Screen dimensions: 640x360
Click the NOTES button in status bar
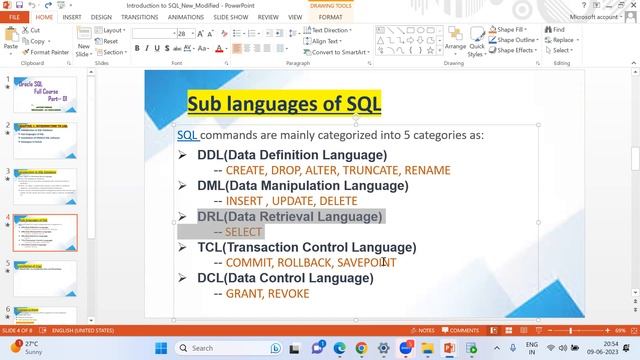click(x=422, y=330)
